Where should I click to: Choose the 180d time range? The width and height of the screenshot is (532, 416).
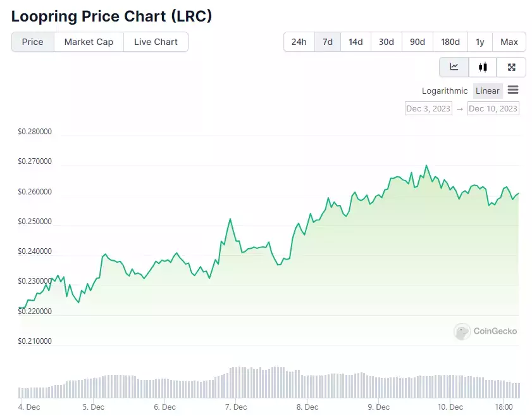pyautogui.click(x=450, y=42)
